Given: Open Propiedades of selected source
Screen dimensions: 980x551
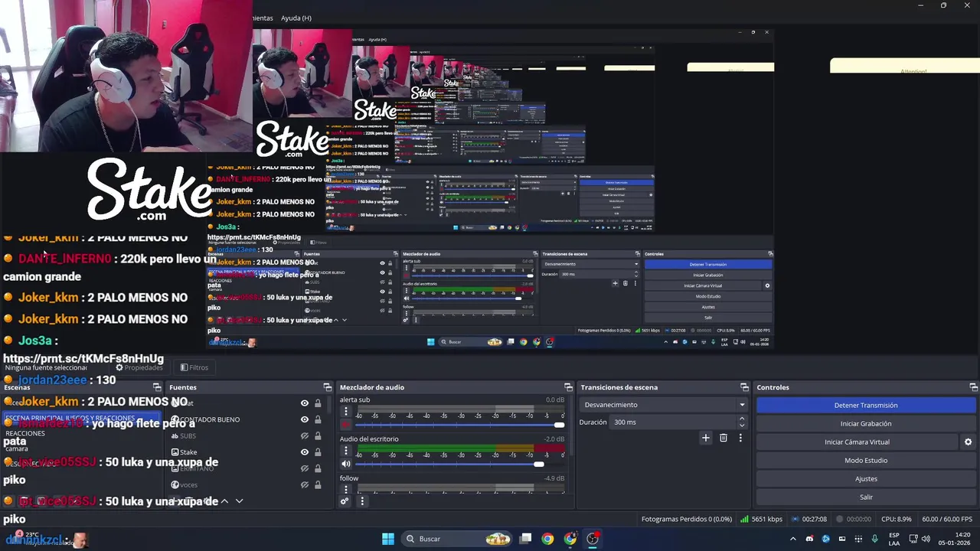Looking at the screenshot, I should (139, 367).
